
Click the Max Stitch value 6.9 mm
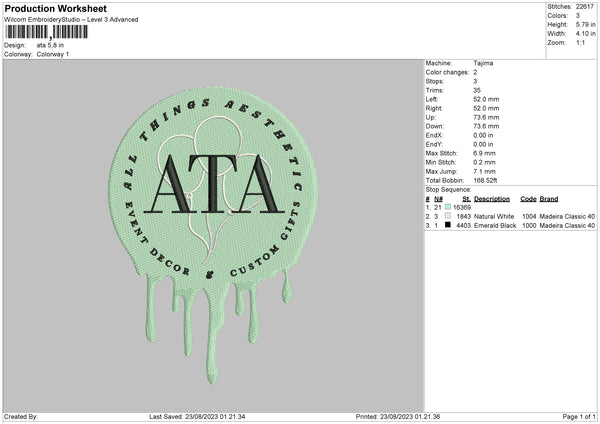(x=484, y=153)
